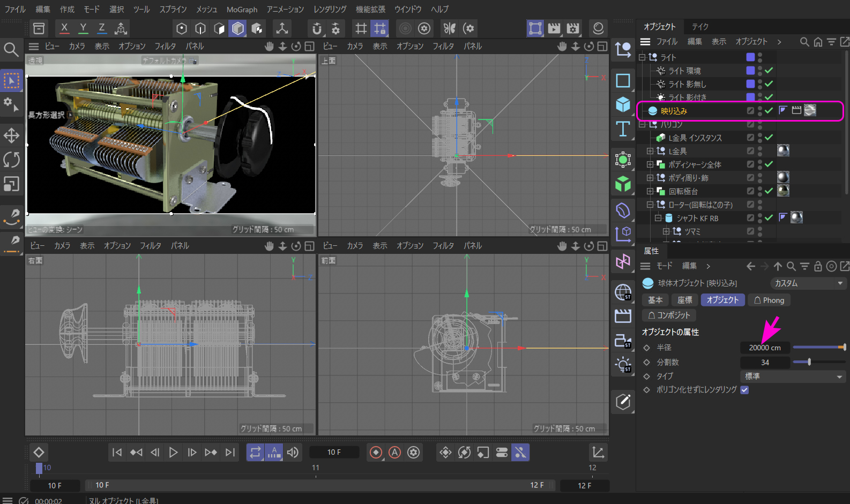The height and width of the screenshot is (504, 850).
Task: Go to end of animation
Action: [230, 453]
